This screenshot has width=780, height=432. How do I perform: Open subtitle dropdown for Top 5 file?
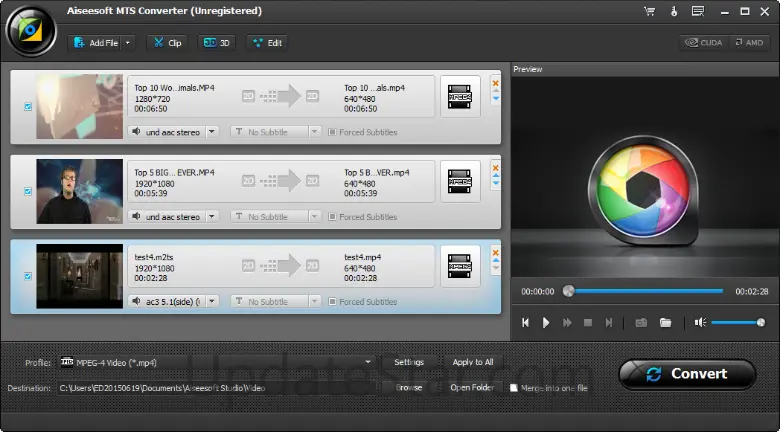[x=314, y=216]
